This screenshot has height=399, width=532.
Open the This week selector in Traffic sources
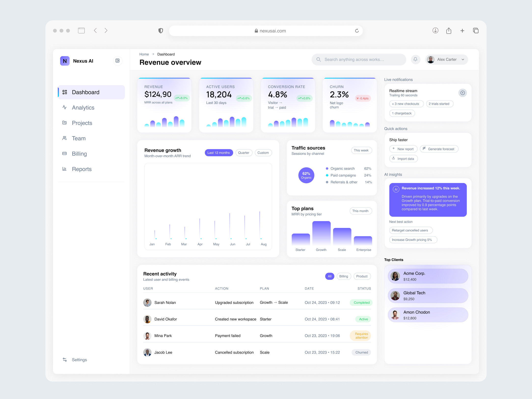click(361, 150)
